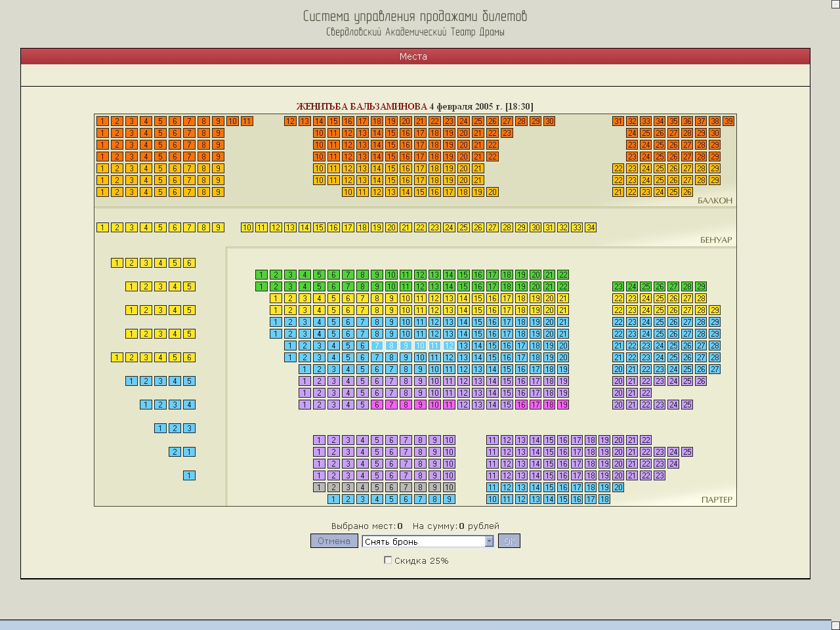Pick green seat 28
The image size is (840, 630).
tap(687, 287)
